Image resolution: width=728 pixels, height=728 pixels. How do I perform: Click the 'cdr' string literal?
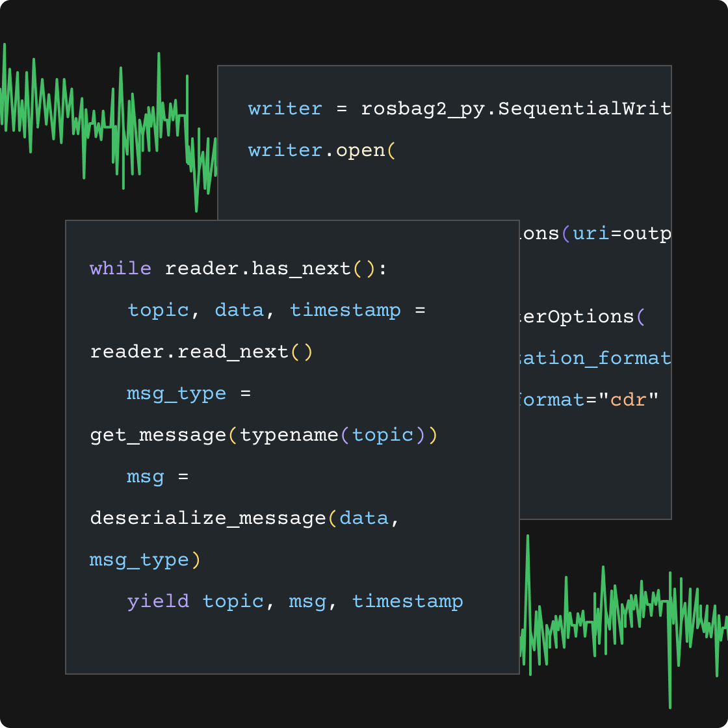[x=627, y=400]
